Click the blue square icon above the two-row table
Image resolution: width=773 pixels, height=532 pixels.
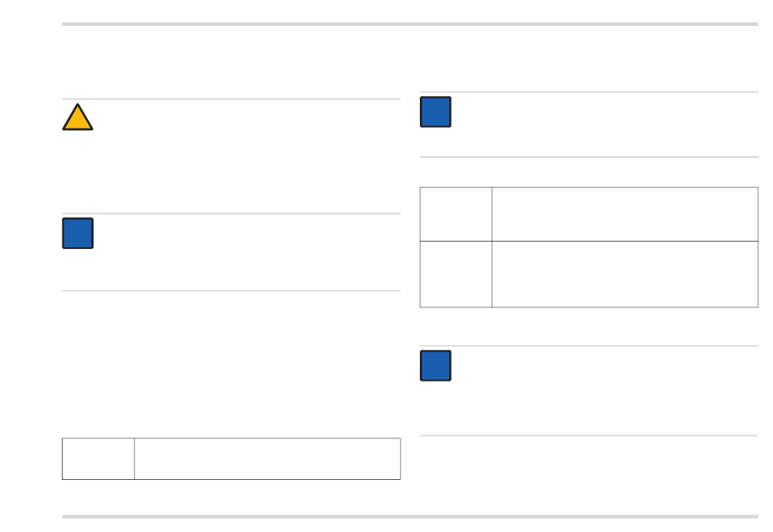click(436, 112)
